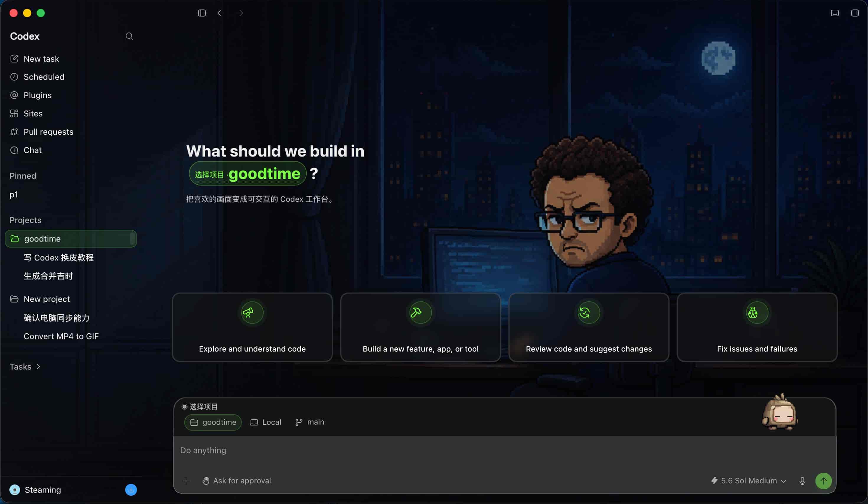
Task: Click the blue download icon near Steaming
Action: point(131,490)
